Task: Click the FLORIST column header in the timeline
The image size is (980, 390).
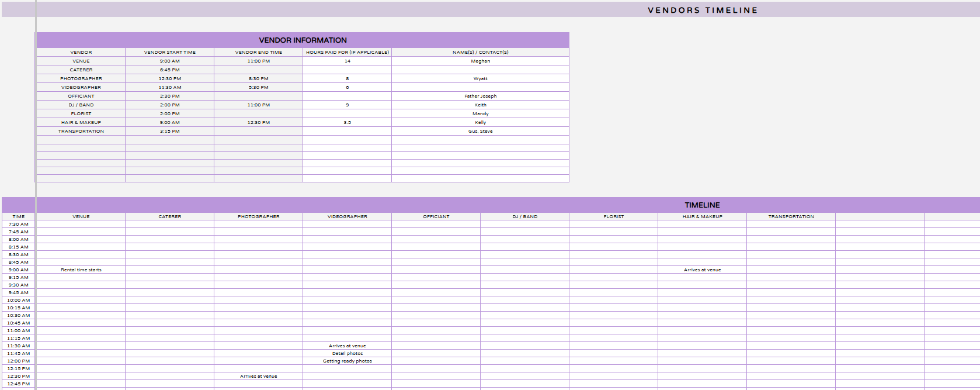Action: [613, 216]
